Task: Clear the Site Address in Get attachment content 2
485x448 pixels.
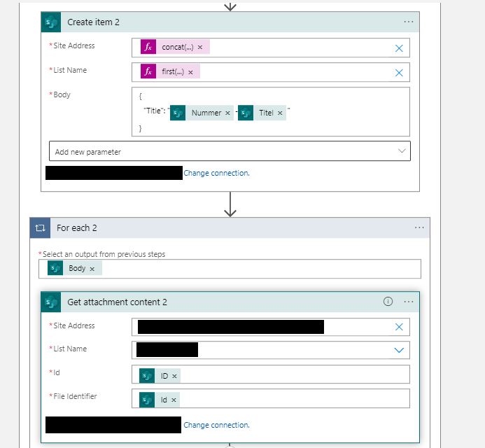Action: 399,327
